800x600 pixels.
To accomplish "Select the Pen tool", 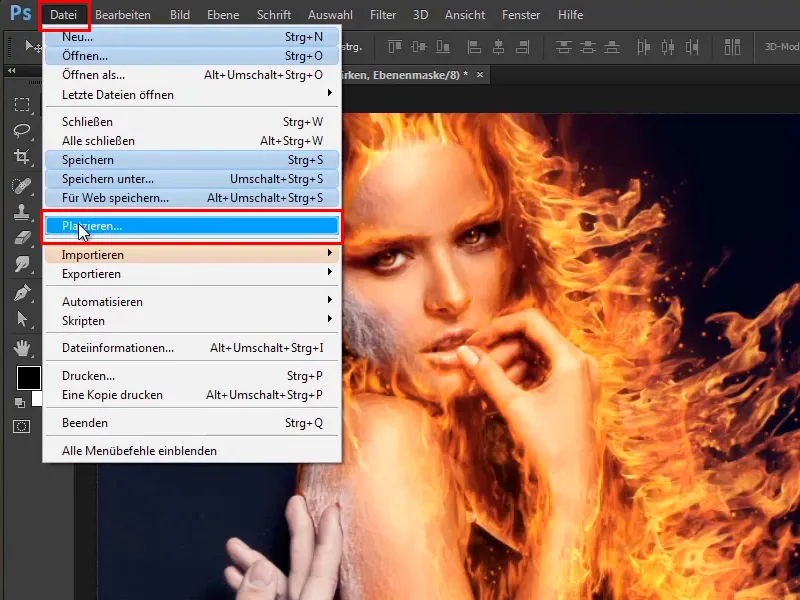I will coord(21,293).
